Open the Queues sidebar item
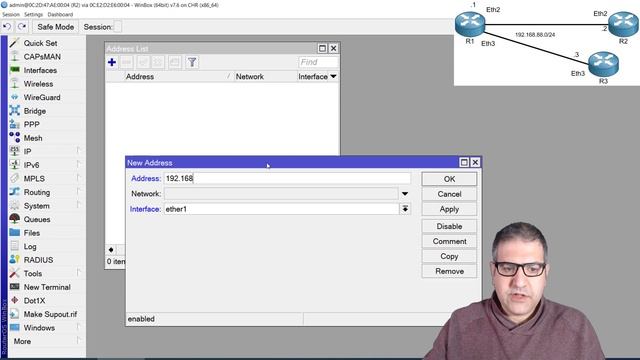The height and width of the screenshot is (360, 640). [x=37, y=219]
